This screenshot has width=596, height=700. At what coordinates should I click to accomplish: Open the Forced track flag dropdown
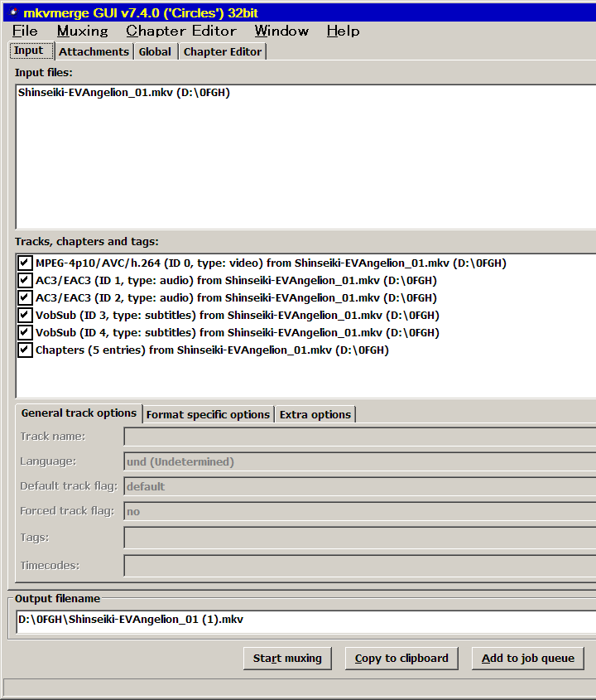(359, 512)
